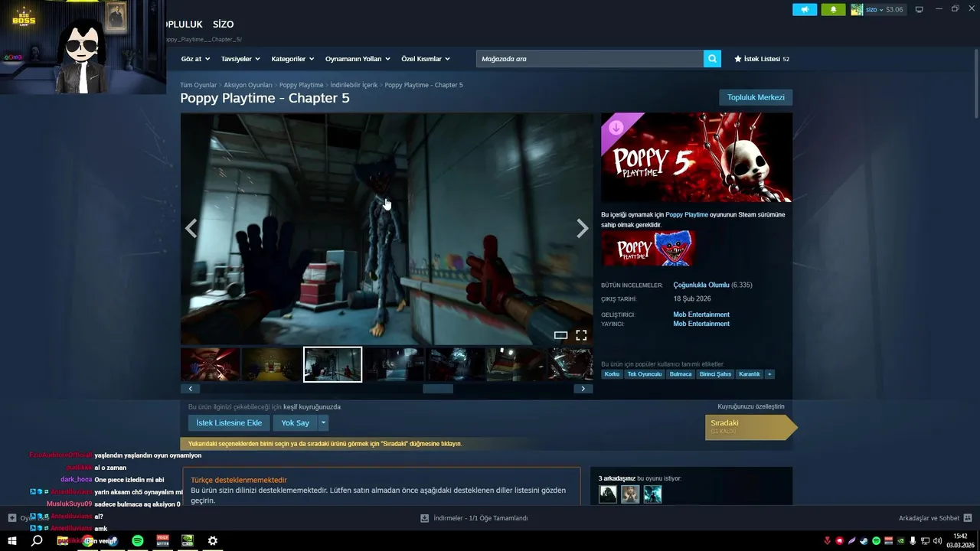Open Çoğunlukla Olumlu reviews link
Image resolution: width=980 pixels, height=551 pixels.
pos(701,285)
